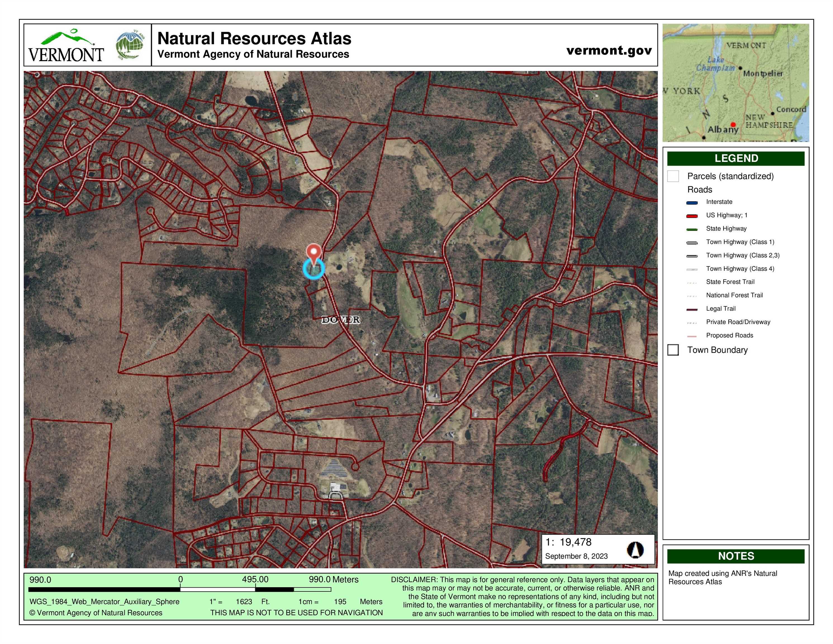833x644 pixels.
Task: Click the Legal Trail legend label
Action: (720, 309)
